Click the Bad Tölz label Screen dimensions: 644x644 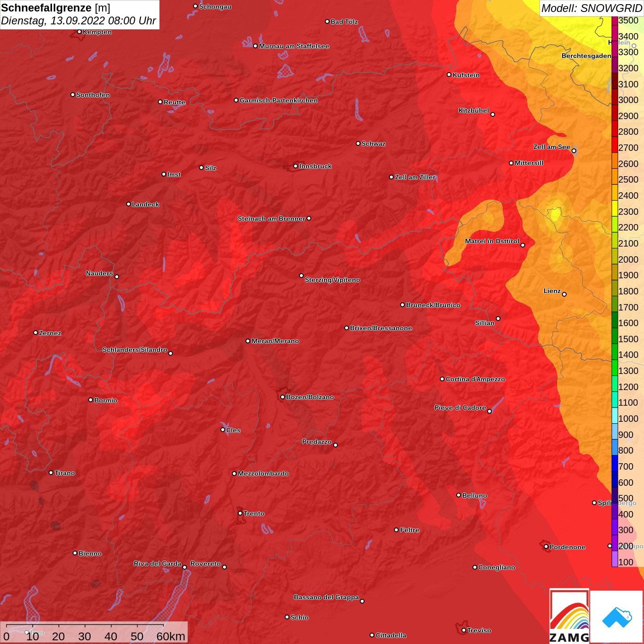pos(344,22)
